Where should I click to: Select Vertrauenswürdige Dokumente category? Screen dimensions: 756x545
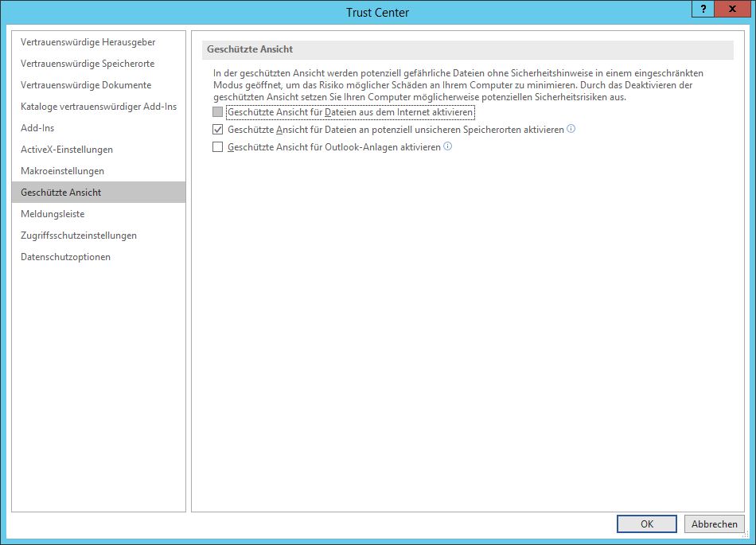point(86,85)
